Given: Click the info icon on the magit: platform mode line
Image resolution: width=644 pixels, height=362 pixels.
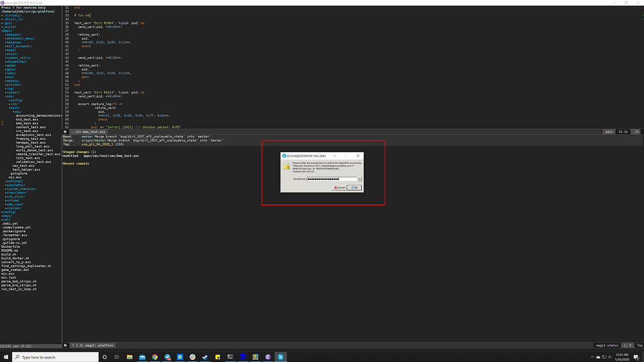Looking at the screenshot, I should pos(65,345).
